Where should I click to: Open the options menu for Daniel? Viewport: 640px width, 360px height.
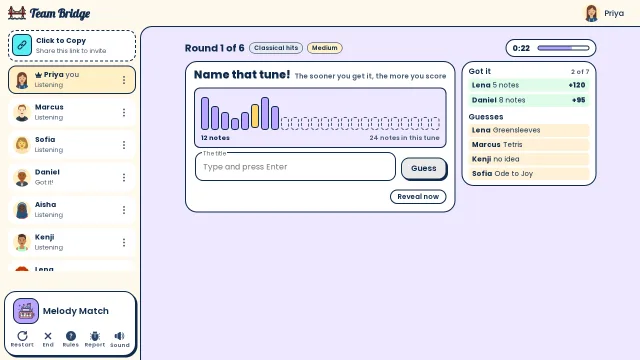[124, 178]
